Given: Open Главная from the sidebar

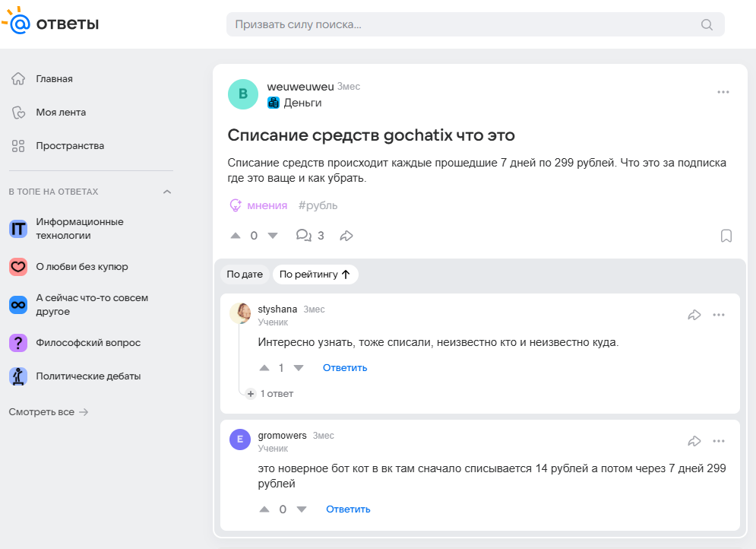Looking at the screenshot, I should [54, 78].
